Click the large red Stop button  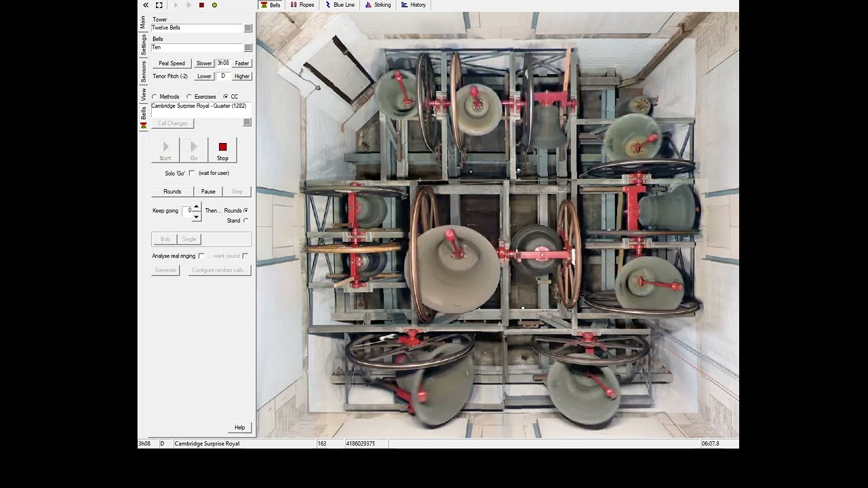[222, 150]
